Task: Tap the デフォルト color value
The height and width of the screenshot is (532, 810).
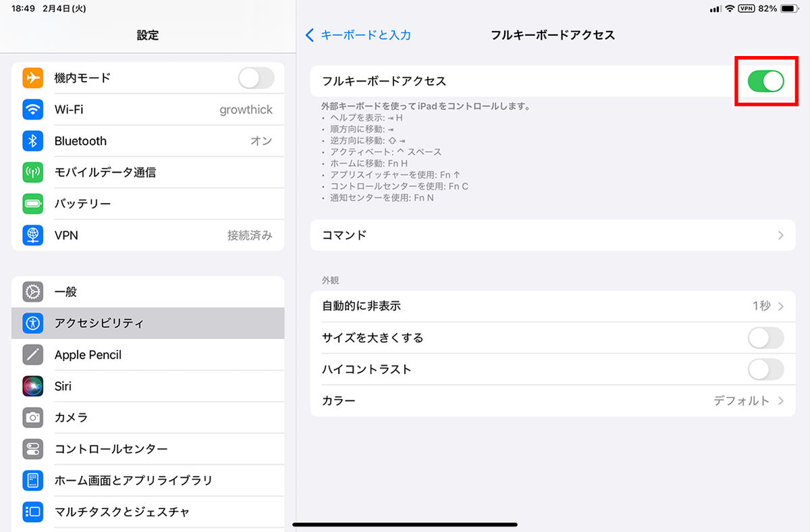Action: [x=741, y=401]
